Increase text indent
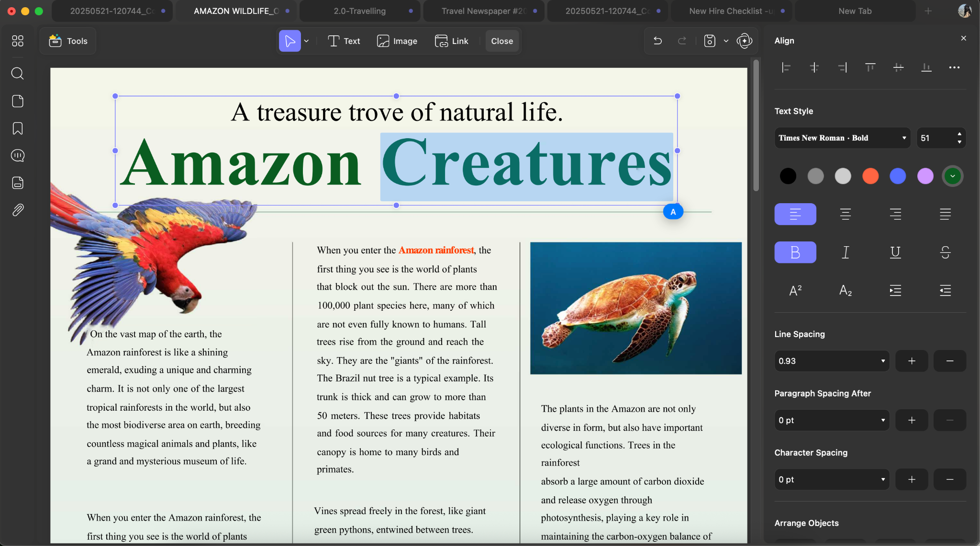 tap(895, 290)
